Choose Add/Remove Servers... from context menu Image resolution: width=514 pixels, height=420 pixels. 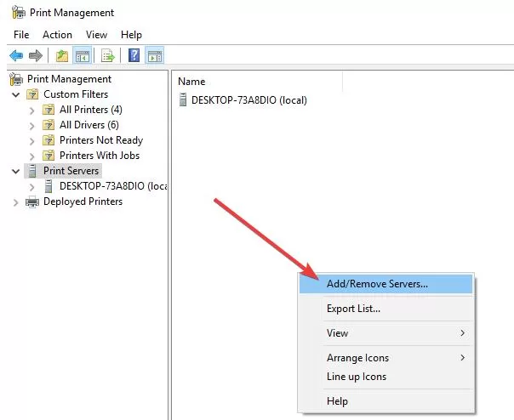(x=385, y=284)
